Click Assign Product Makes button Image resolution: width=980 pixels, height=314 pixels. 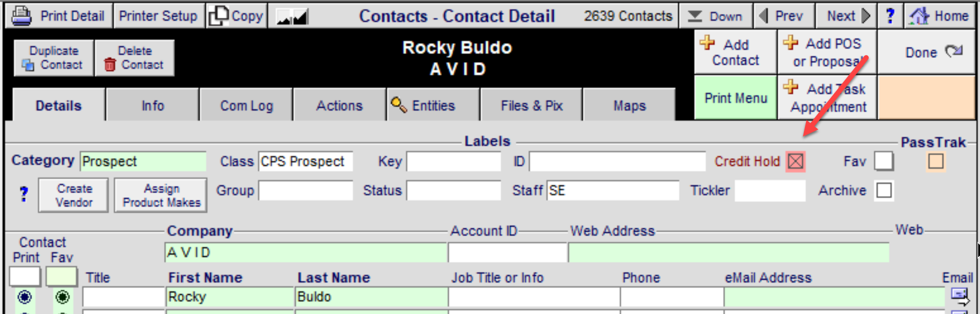pyautogui.click(x=161, y=195)
